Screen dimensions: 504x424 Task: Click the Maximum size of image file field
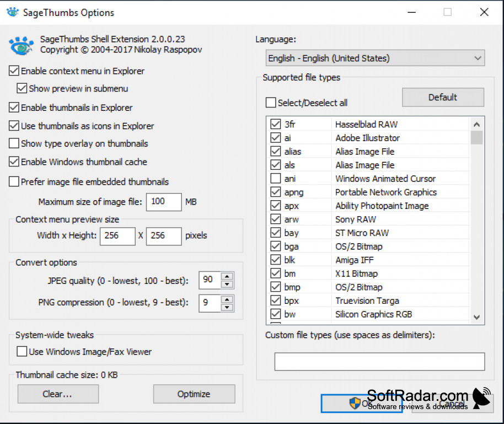tap(164, 202)
